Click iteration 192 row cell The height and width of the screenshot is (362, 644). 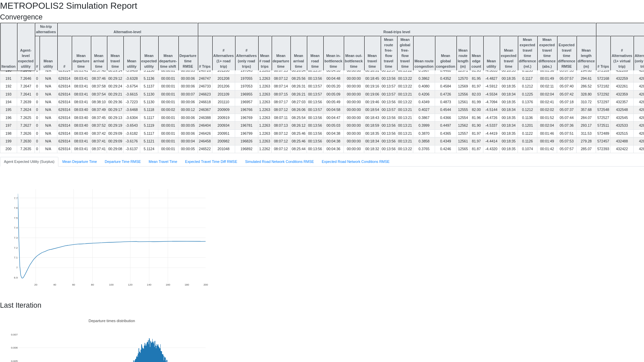[x=8, y=86]
